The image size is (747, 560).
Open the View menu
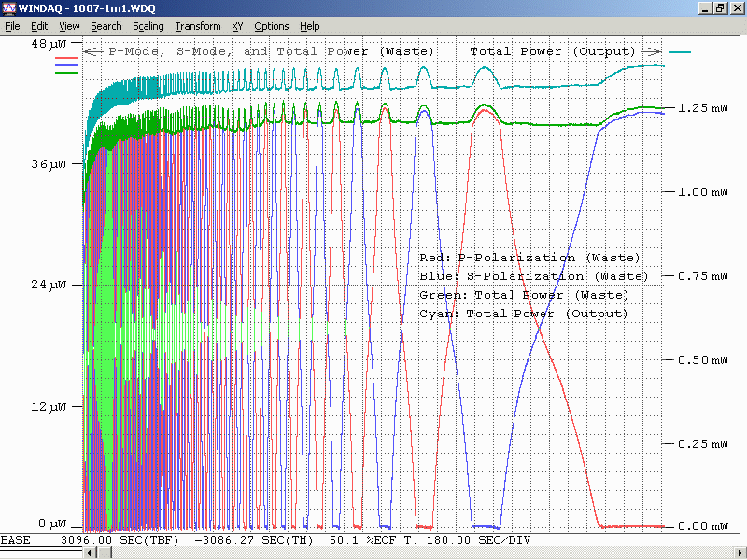point(69,26)
